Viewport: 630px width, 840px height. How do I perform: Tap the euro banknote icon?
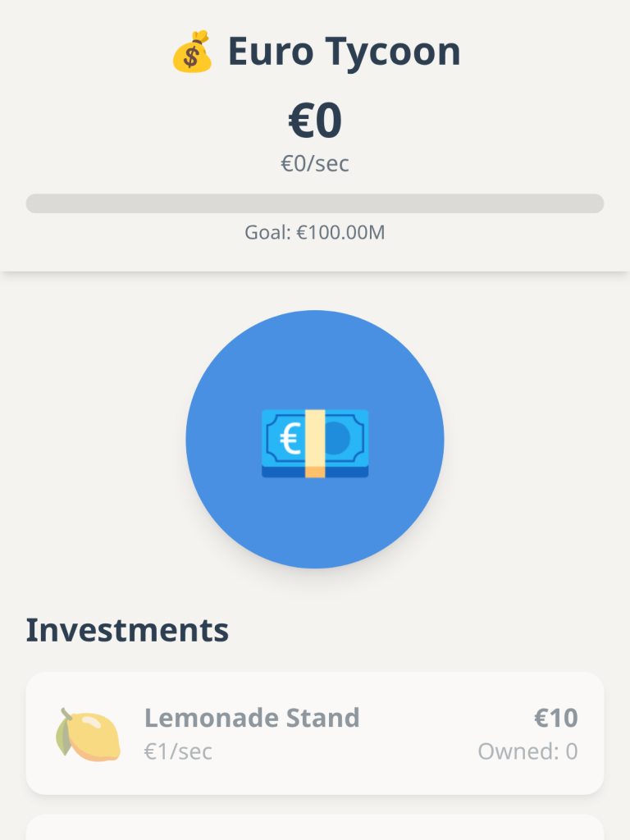pyautogui.click(x=315, y=441)
